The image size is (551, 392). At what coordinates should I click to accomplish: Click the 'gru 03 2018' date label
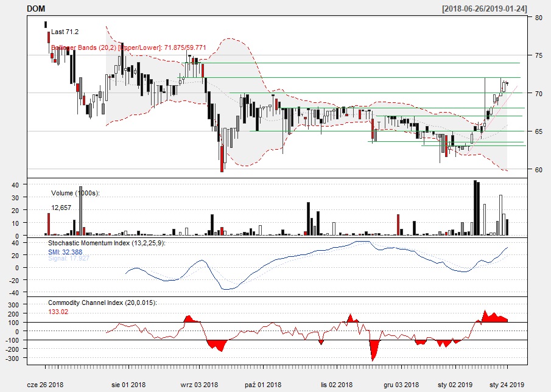[x=401, y=385]
